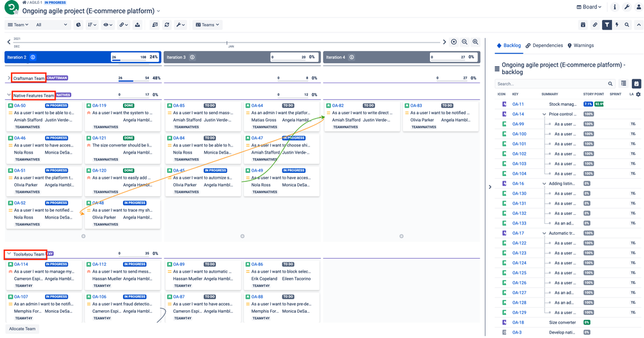
Task: Click the export upload icon
Action: (x=137, y=25)
